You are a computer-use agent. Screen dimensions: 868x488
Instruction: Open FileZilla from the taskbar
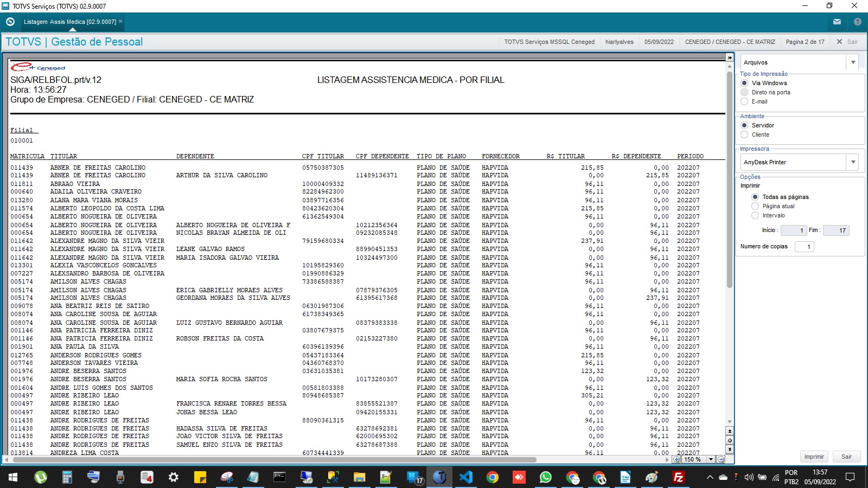tap(678, 477)
